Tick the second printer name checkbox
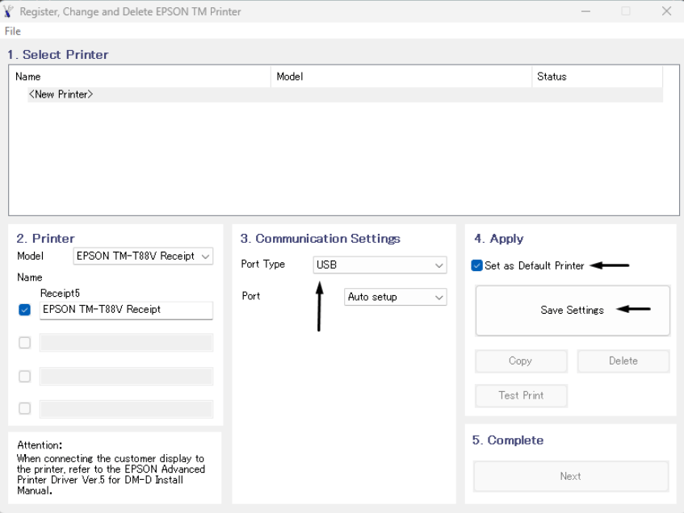 tap(25, 343)
